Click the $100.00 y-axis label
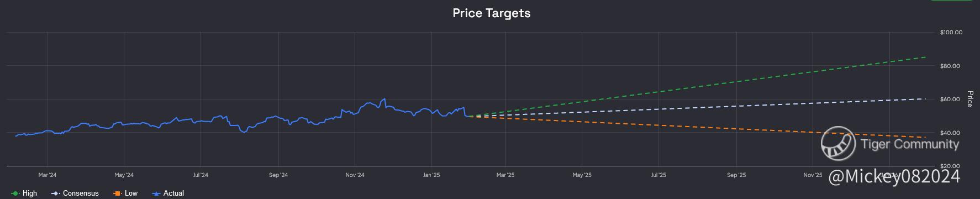The image size is (980, 199). [x=951, y=33]
